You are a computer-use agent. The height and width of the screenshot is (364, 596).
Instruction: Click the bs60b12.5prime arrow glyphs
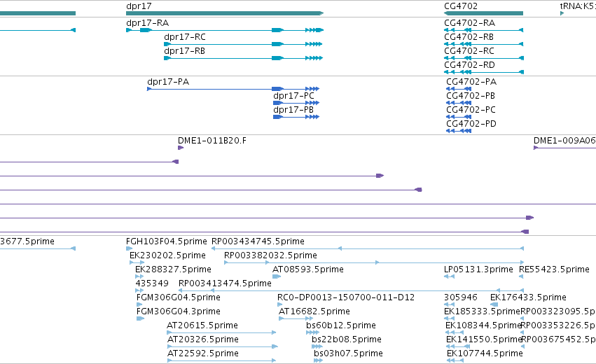[x=312, y=332]
